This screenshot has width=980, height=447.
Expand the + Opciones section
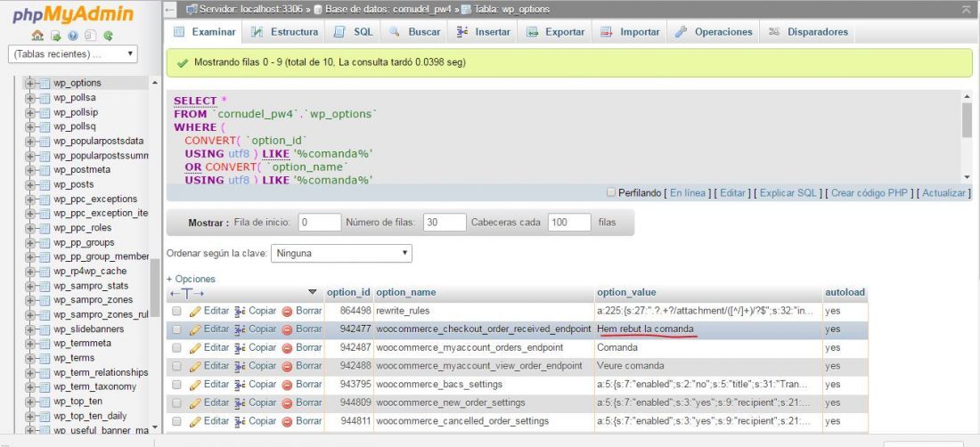point(191,279)
